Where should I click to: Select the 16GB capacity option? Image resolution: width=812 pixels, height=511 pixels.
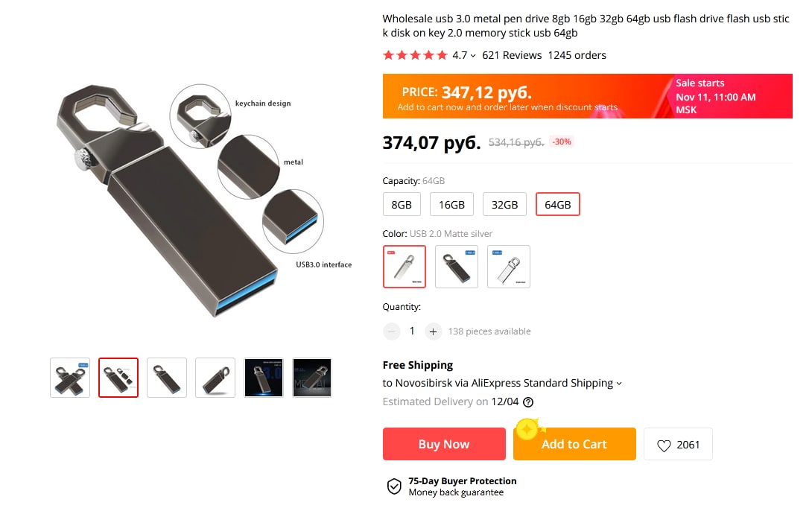[451, 205]
